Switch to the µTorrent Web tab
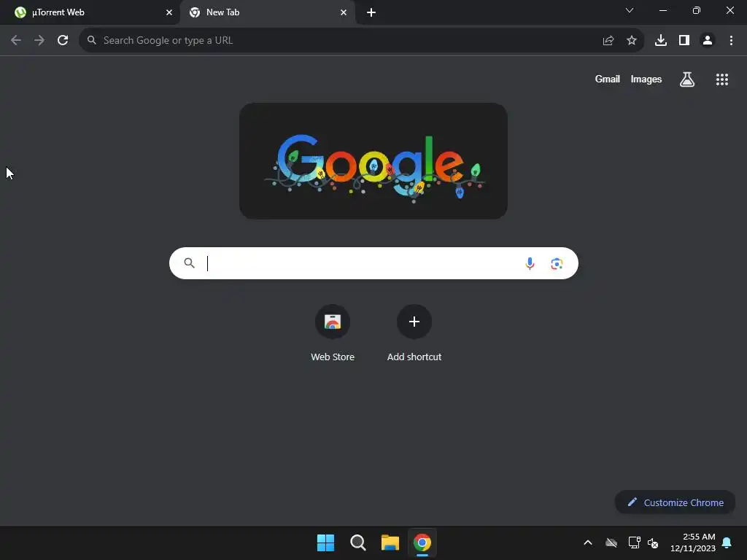 tap(90, 12)
